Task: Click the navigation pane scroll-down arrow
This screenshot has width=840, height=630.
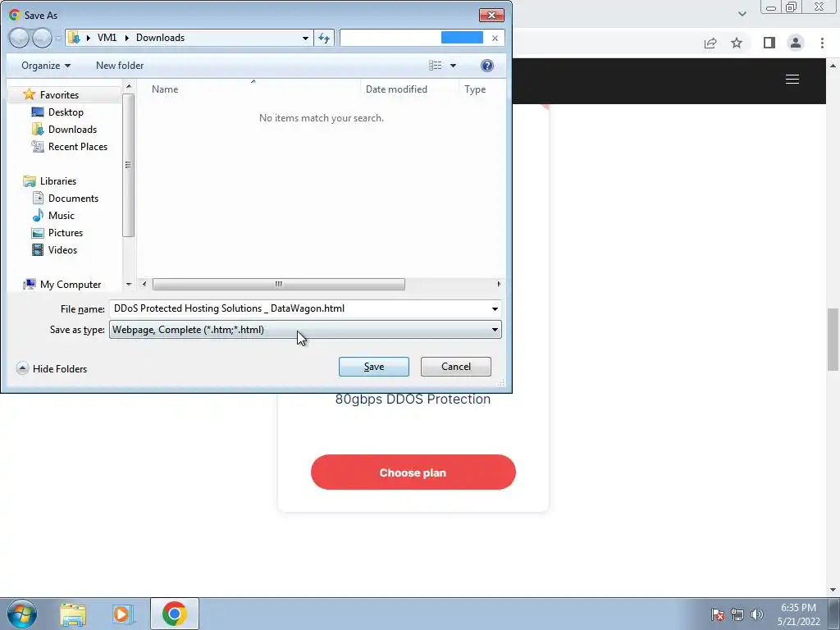Action: click(x=129, y=285)
